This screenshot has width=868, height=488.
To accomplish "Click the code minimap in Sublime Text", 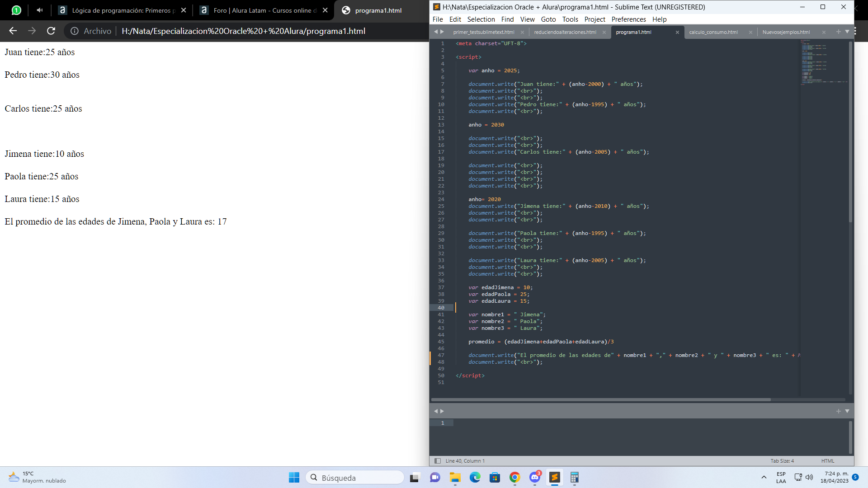I will pyautogui.click(x=824, y=63).
